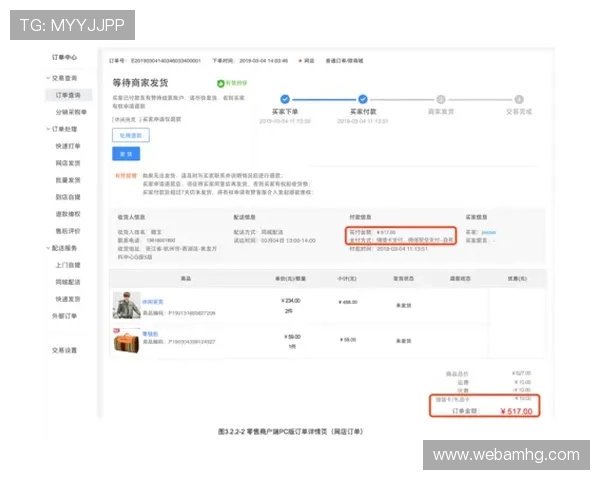Click the ¥59.00 unit price

292,337
